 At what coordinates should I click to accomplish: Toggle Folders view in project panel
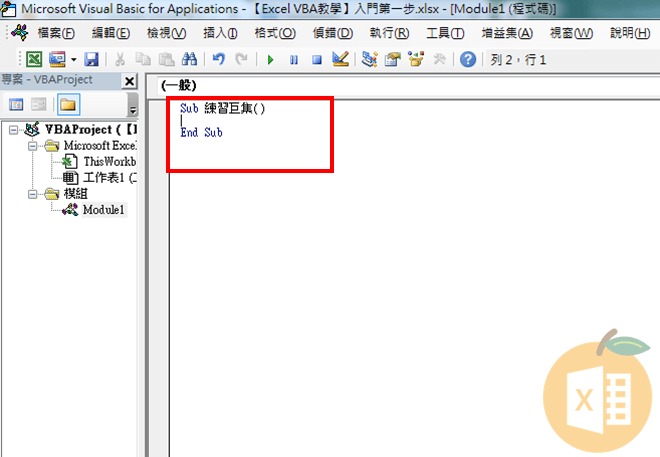[68, 104]
